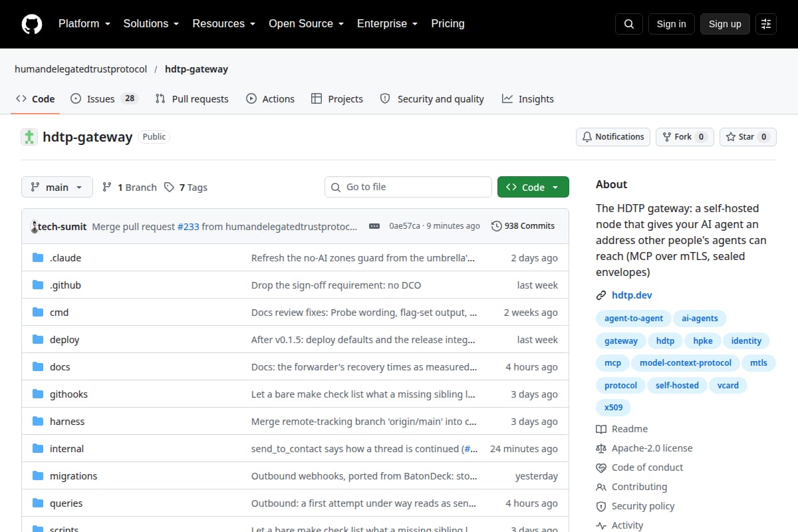This screenshot has height=532, width=798.
Task: Open the hdtp-gateway breadcrumb link
Action: (x=197, y=69)
